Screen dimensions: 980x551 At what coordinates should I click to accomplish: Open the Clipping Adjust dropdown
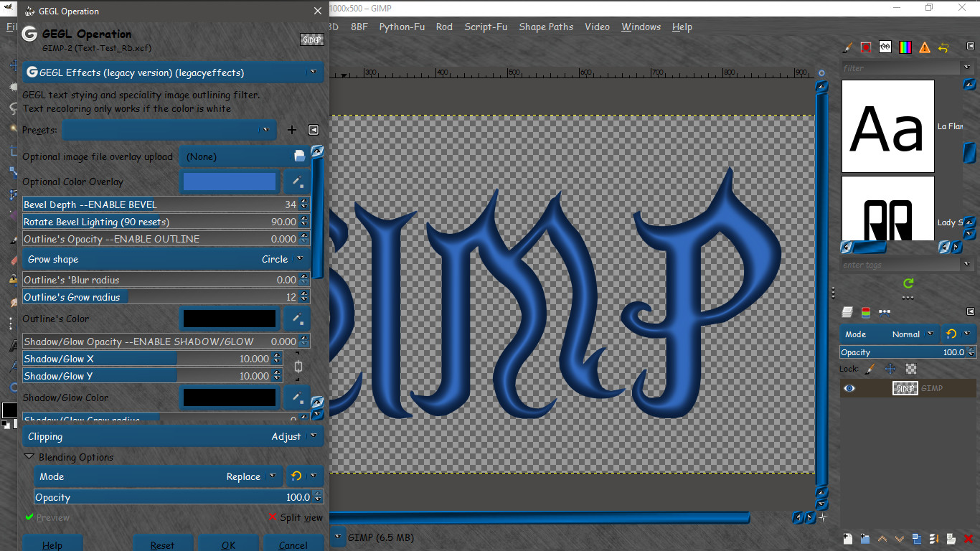click(x=173, y=436)
